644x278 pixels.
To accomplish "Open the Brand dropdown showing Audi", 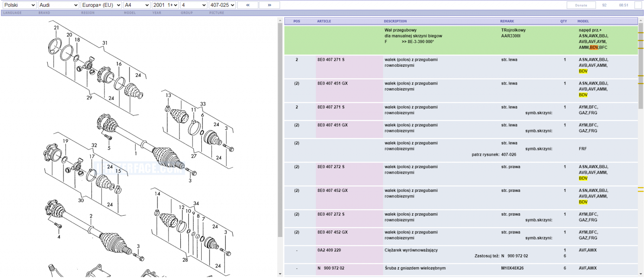I will [58, 5].
